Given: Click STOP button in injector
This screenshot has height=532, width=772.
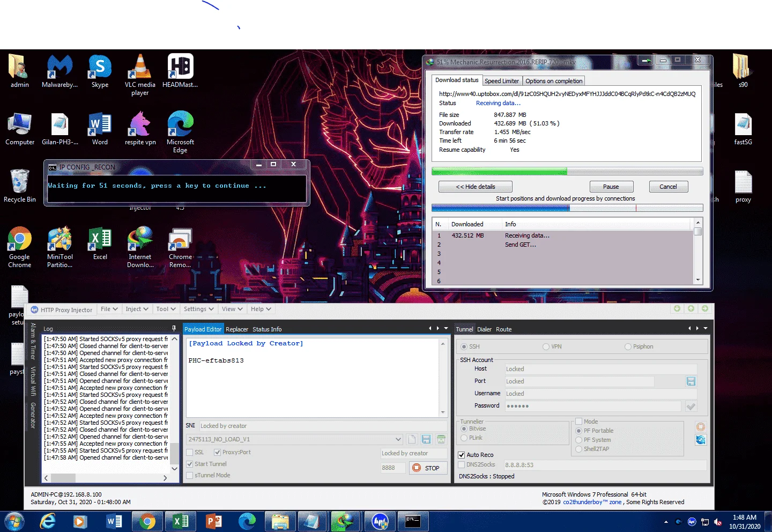Looking at the screenshot, I should pyautogui.click(x=427, y=468).
